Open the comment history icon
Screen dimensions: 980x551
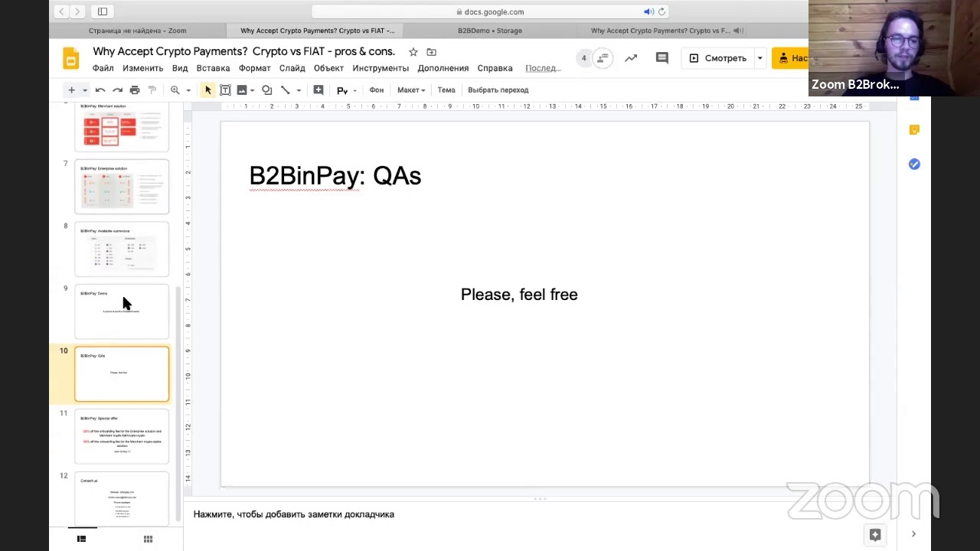click(x=662, y=58)
